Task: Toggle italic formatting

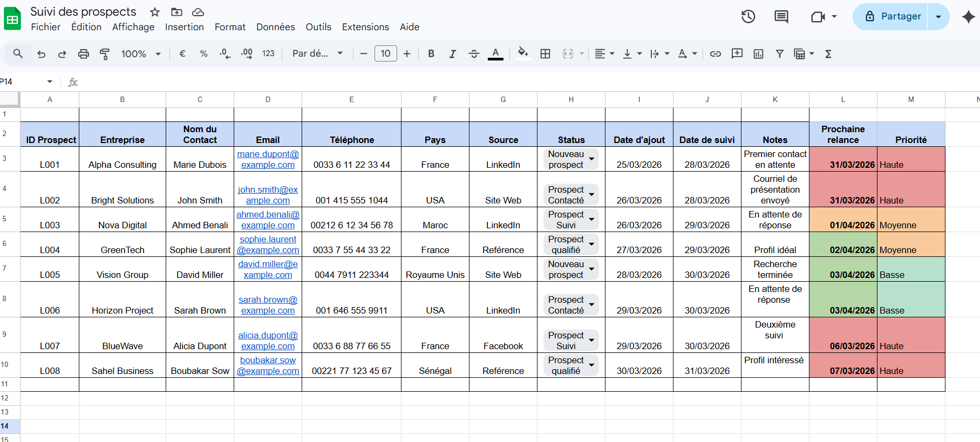Action: (452, 54)
